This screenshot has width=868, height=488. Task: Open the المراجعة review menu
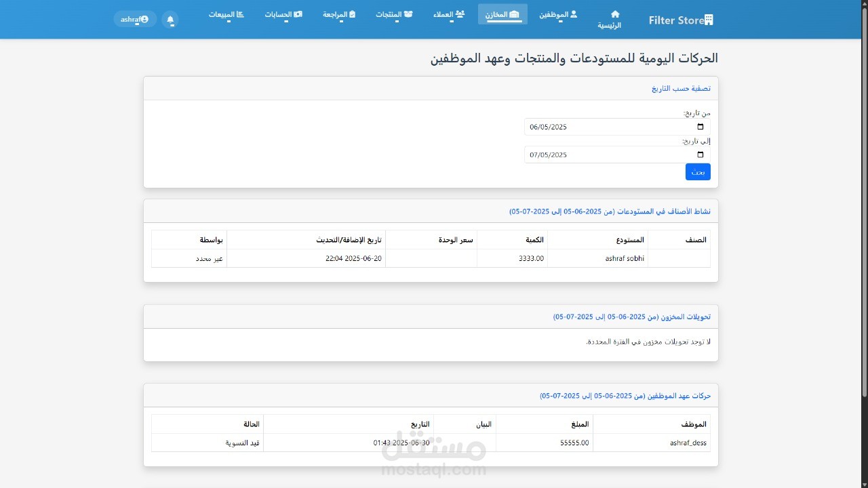tap(339, 14)
